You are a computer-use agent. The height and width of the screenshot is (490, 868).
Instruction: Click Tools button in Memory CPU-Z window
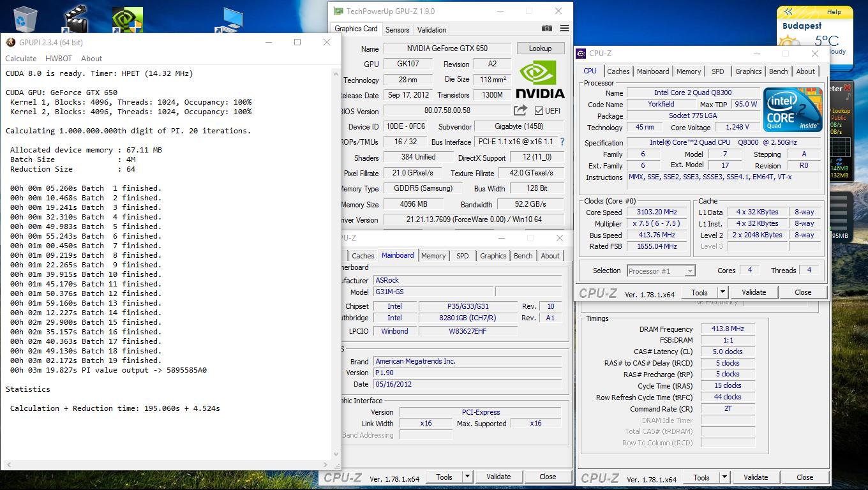(701, 477)
